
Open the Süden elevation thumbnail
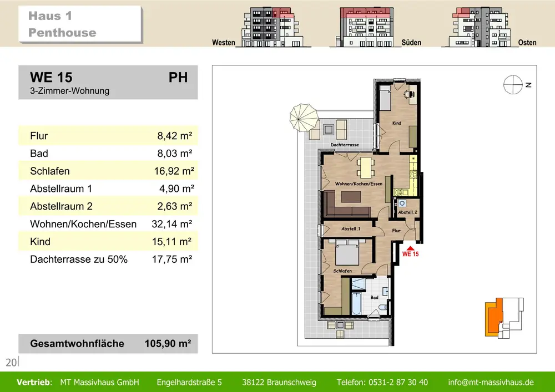[x=369, y=28]
